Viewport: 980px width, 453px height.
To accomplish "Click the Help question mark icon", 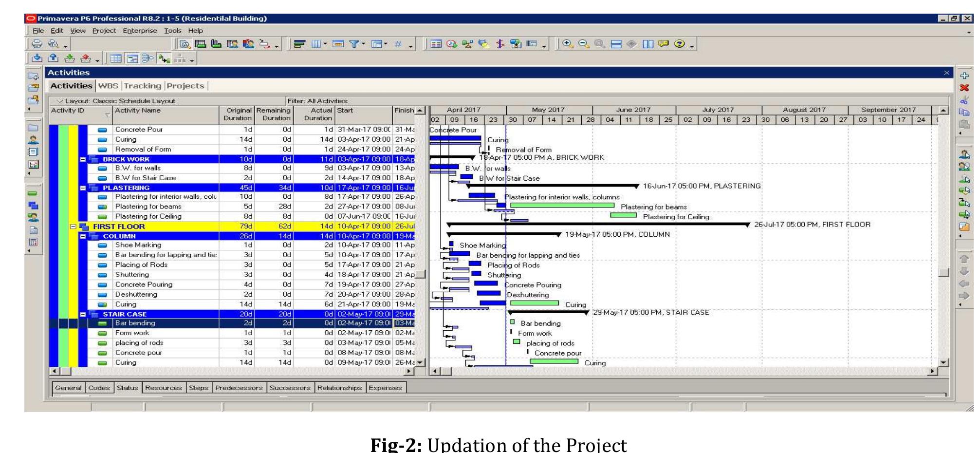I will pyautogui.click(x=680, y=44).
